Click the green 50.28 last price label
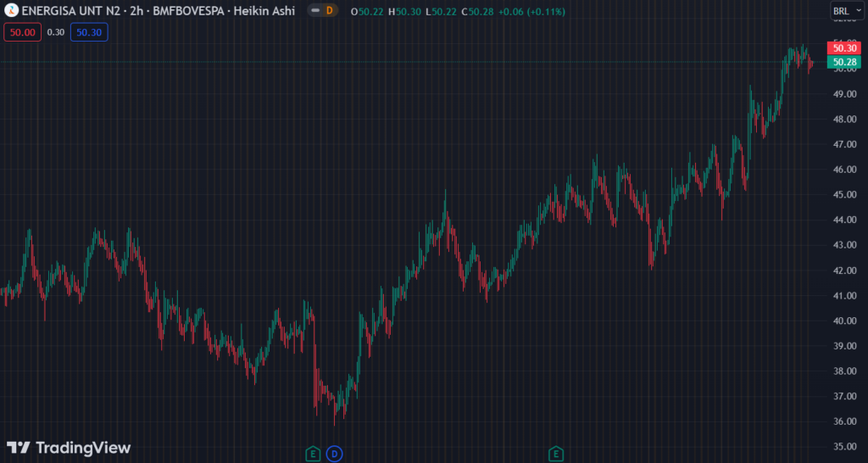Image resolution: width=868 pixels, height=463 pixels. coord(843,62)
